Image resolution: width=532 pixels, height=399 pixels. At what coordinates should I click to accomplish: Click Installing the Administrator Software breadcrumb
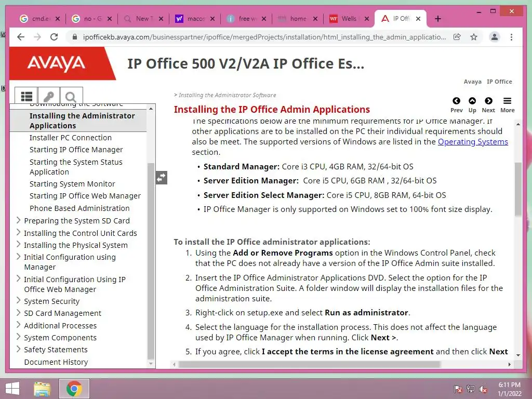[228, 95]
